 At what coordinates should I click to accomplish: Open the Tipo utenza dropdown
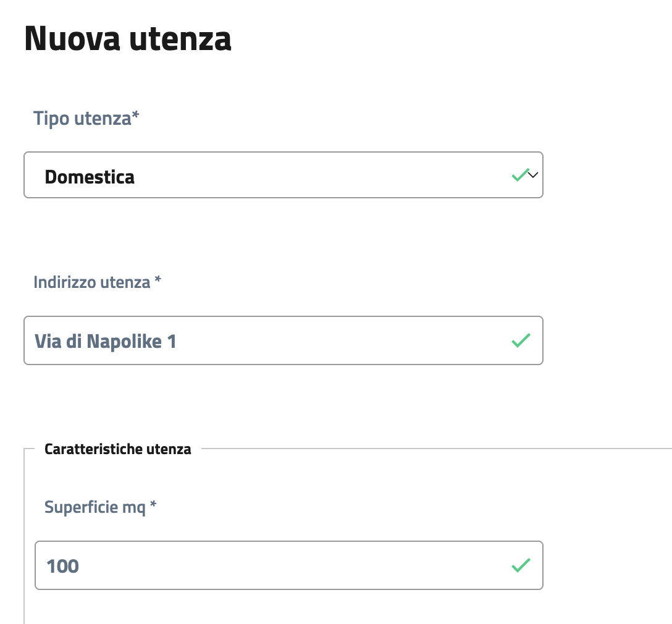(x=283, y=175)
